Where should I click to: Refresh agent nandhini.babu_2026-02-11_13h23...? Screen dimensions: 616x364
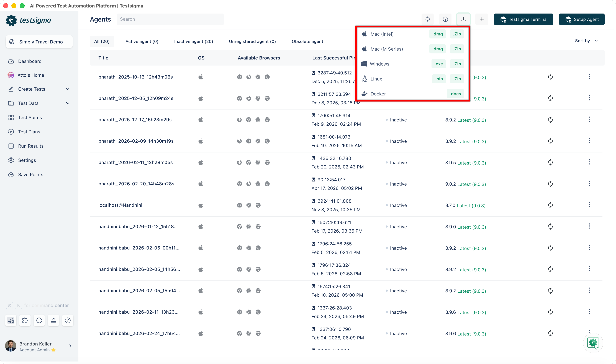tap(550, 312)
